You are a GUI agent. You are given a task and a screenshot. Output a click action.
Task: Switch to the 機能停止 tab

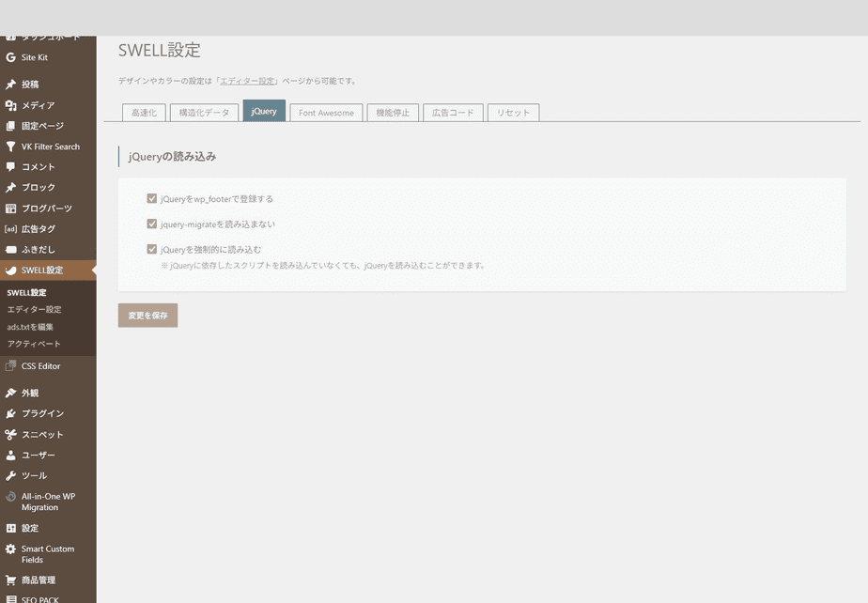(393, 113)
